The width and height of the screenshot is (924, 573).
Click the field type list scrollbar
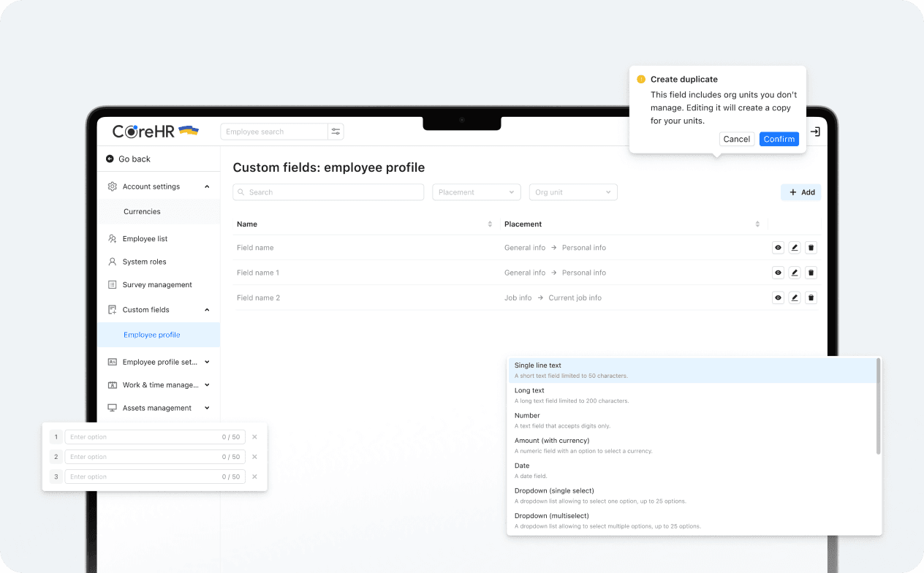click(x=878, y=407)
